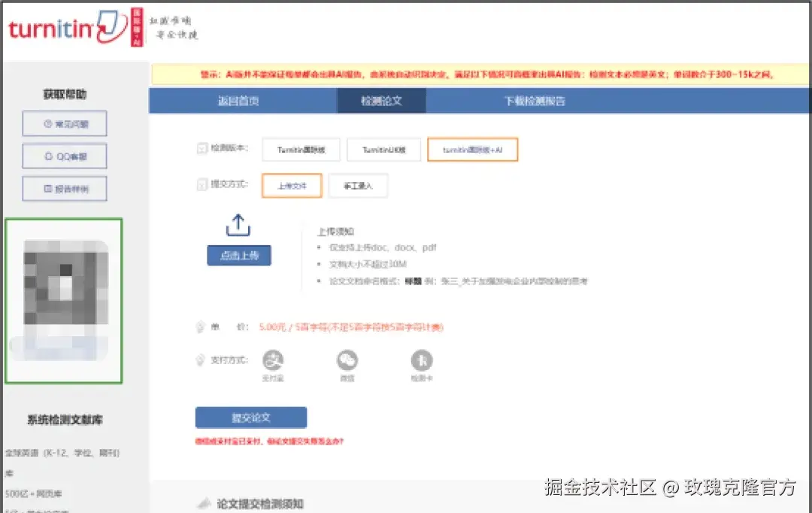Click the 点击上传 upload button
The image size is (812, 513).
(x=239, y=256)
